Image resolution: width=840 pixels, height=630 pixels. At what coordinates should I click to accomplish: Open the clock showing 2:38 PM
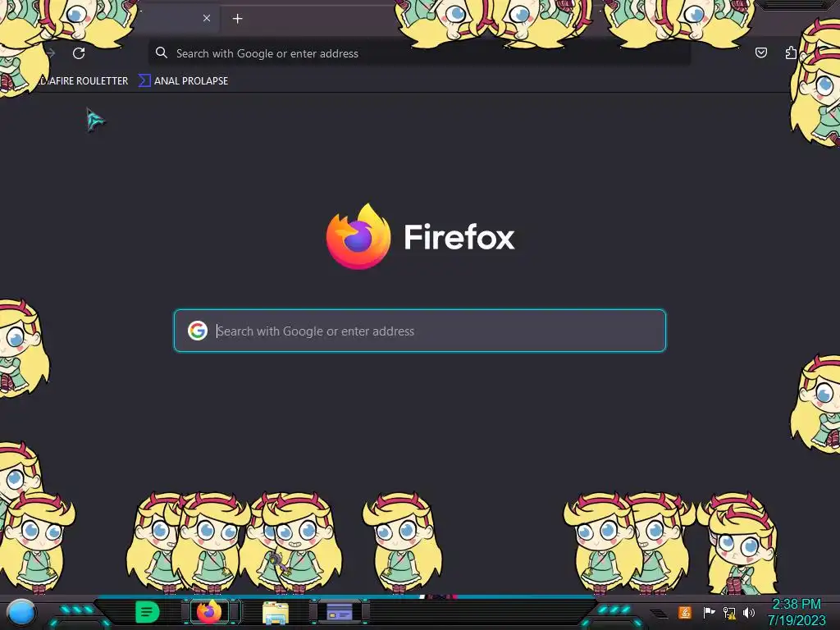(796, 612)
